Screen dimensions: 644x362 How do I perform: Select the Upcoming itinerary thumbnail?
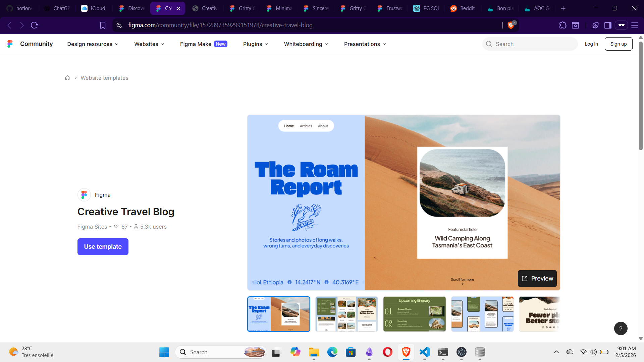click(415, 314)
